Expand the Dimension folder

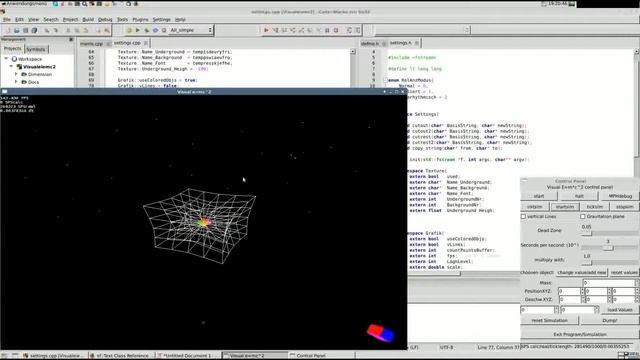tap(16, 74)
